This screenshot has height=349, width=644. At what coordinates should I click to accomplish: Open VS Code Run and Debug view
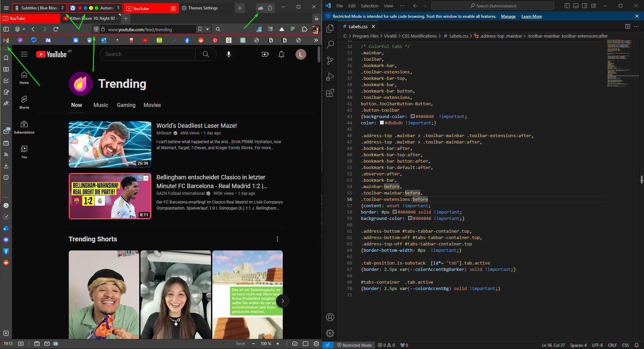pos(330,77)
